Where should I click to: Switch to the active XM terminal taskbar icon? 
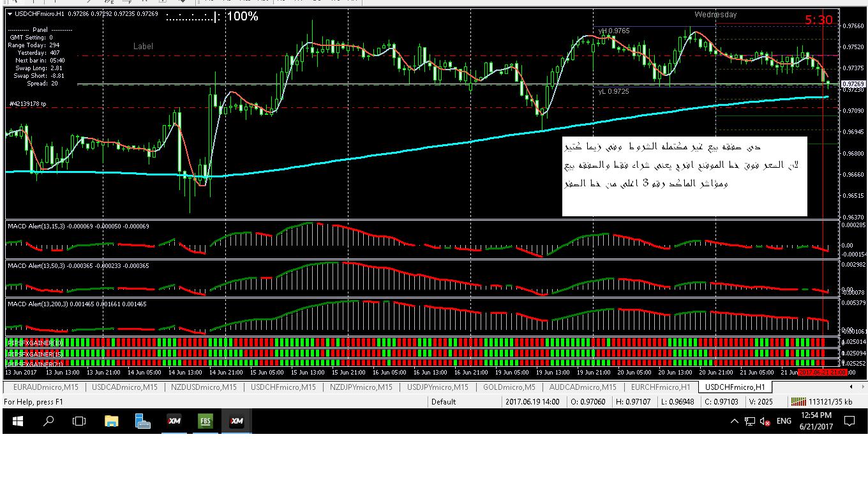237,421
